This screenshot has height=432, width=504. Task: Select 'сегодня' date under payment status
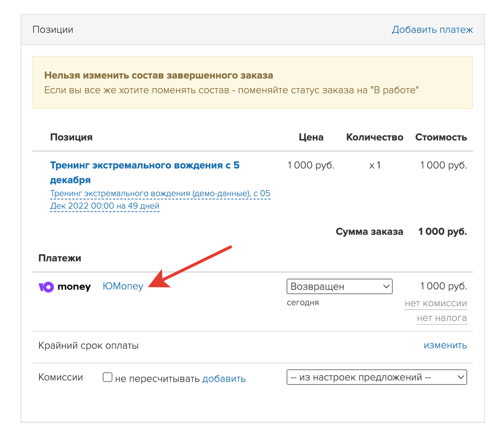[303, 303]
